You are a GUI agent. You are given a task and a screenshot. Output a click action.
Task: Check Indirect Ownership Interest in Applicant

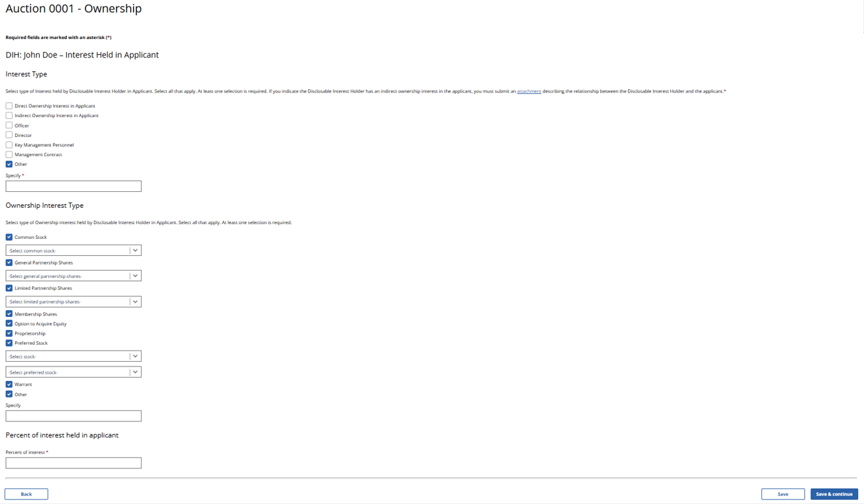(x=9, y=115)
